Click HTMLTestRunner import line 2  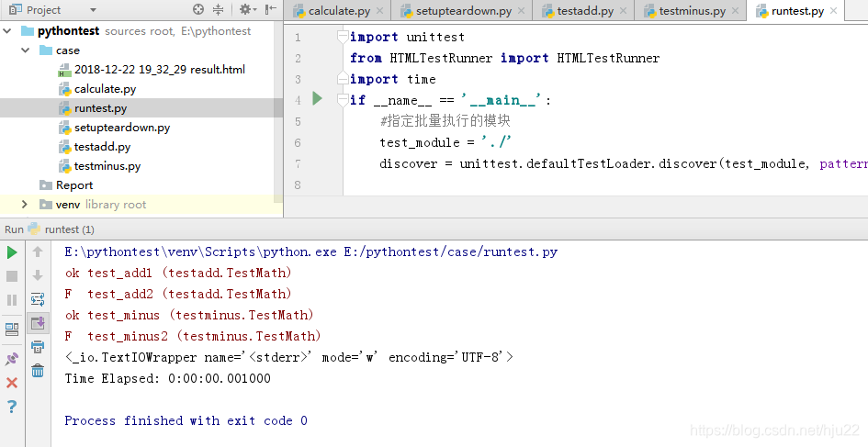pos(505,58)
